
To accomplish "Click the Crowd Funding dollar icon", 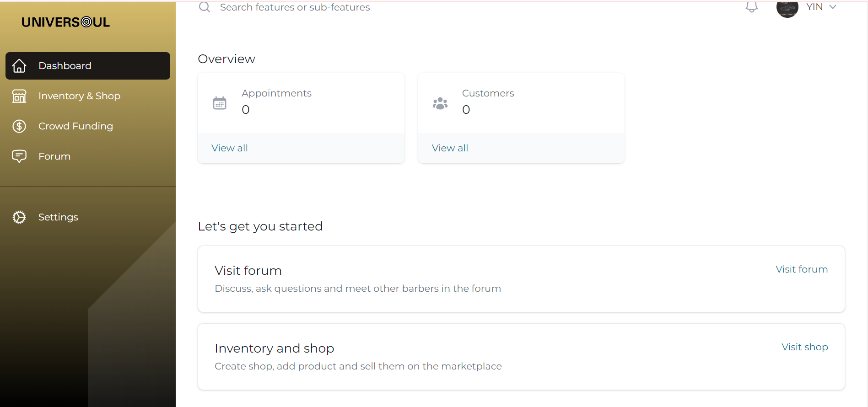I will [x=19, y=126].
